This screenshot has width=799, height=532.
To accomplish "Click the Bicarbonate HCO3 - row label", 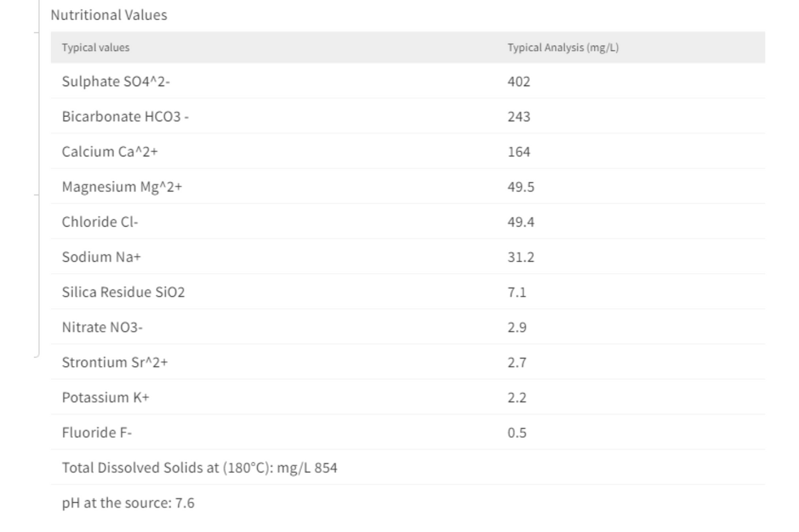I will click(125, 116).
